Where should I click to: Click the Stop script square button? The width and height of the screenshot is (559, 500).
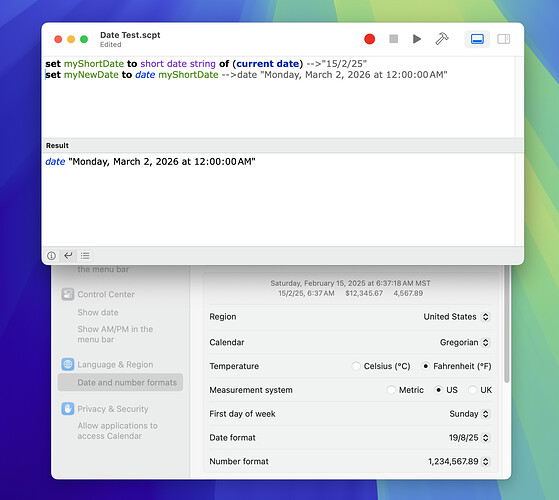point(393,39)
